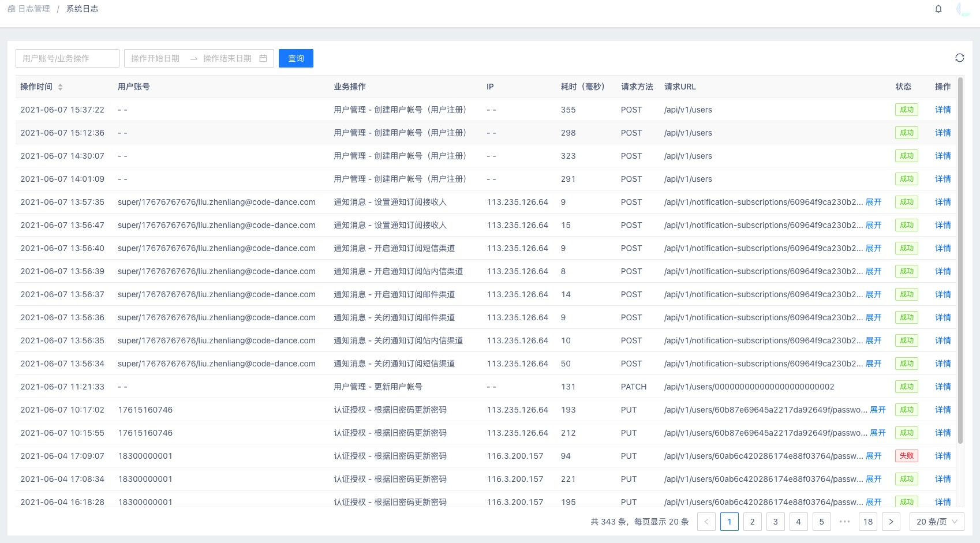
Task: Go to next page arrow
Action: pyautogui.click(x=891, y=522)
